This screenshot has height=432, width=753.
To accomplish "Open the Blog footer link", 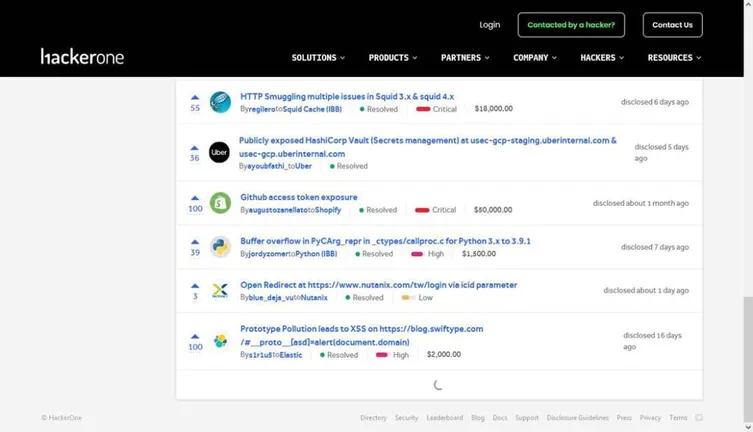I will (478, 418).
